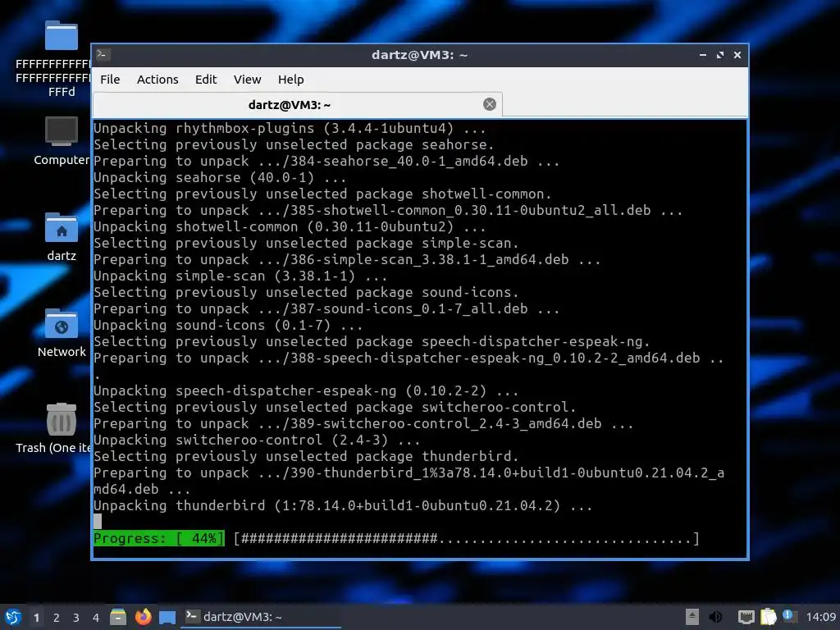Close the terminal window
840x630 pixels.
click(x=737, y=55)
